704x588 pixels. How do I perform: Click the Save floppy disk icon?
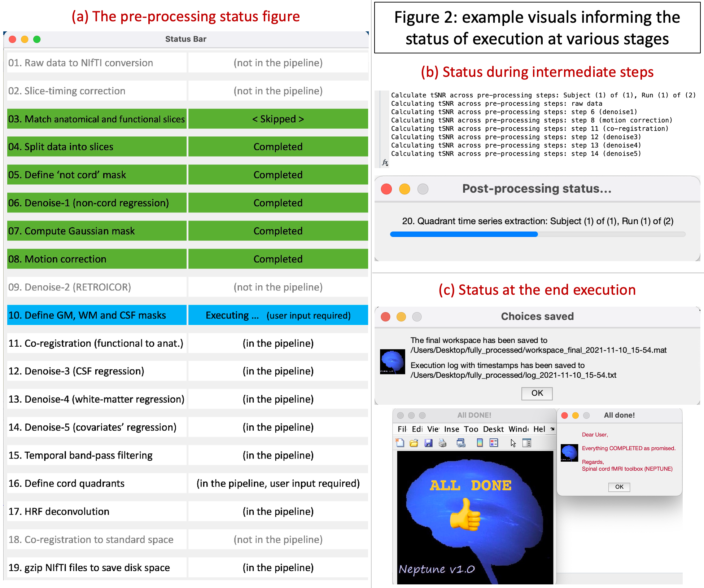(x=428, y=443)
